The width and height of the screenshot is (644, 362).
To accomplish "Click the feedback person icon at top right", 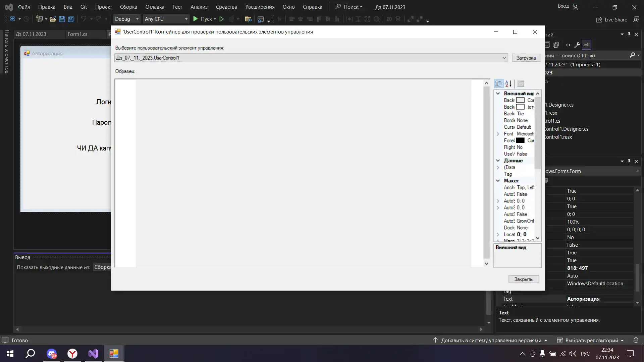I will tap(636, 19).
